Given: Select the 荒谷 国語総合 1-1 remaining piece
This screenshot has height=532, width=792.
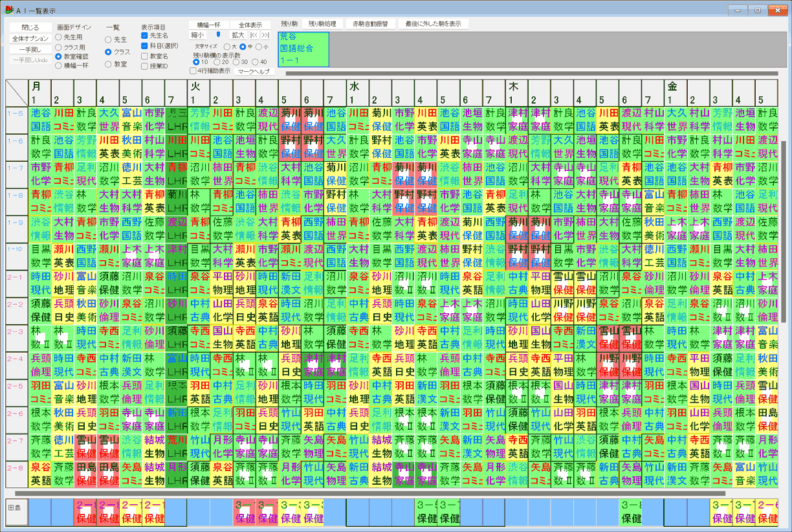Looking at the screenshot, I should [303, 49].
